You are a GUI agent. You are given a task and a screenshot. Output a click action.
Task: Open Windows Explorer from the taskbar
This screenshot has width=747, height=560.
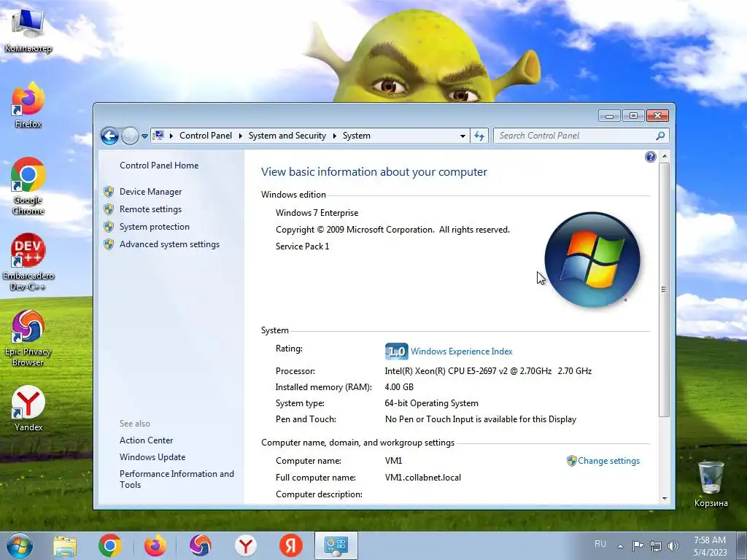click(65, 545)
